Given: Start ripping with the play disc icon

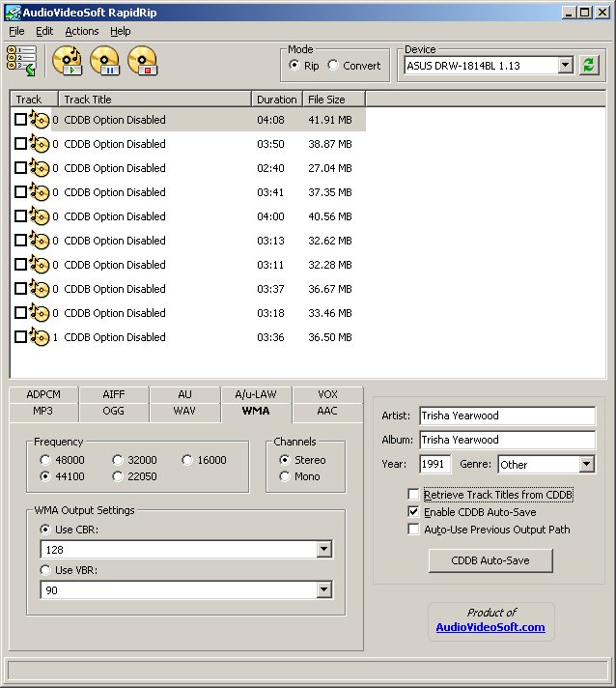Looking at the screenshot, I should pos(68,61).
